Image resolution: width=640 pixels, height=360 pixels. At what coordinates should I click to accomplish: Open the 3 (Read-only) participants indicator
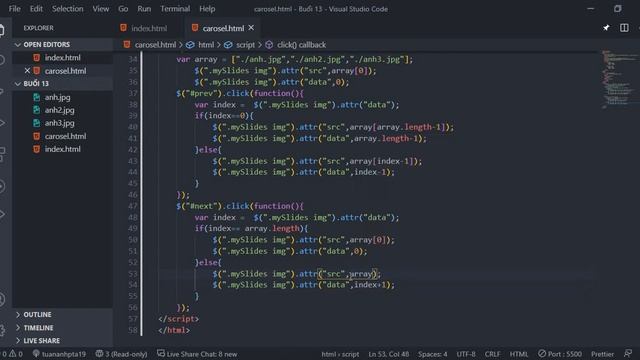(121, 354)
